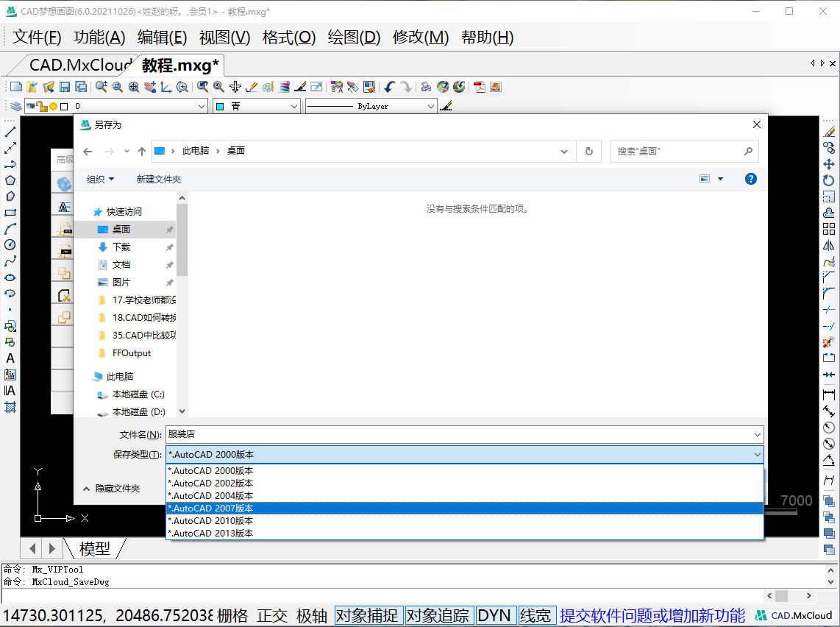This screenshot has height=627, width=840.
Task: Collapse the 保存类型 save type combo box
Action: point(757,455)
